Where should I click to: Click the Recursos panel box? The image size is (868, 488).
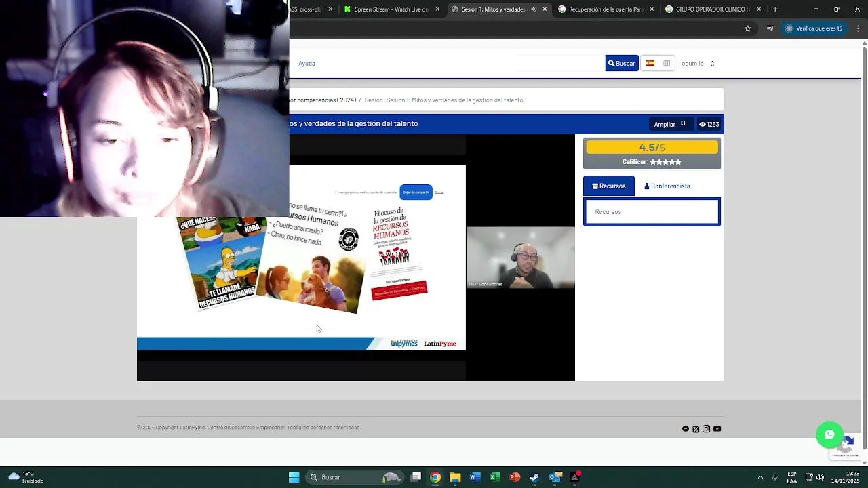[652, 212]
